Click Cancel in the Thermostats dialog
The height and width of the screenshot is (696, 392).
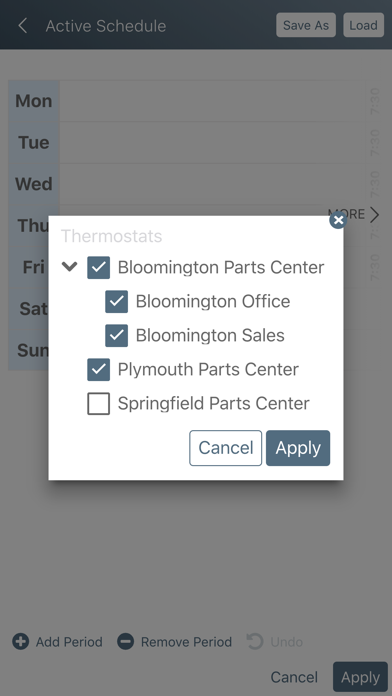pos(226,448)
